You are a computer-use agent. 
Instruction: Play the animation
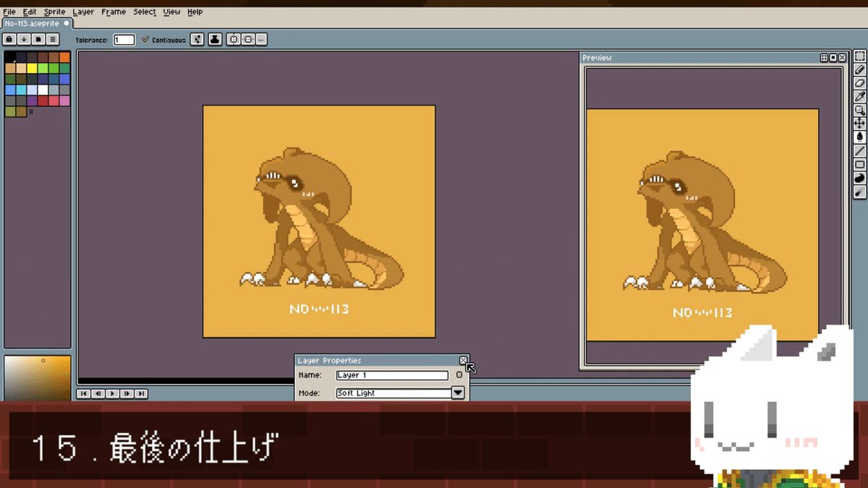(x=112, y=393)
